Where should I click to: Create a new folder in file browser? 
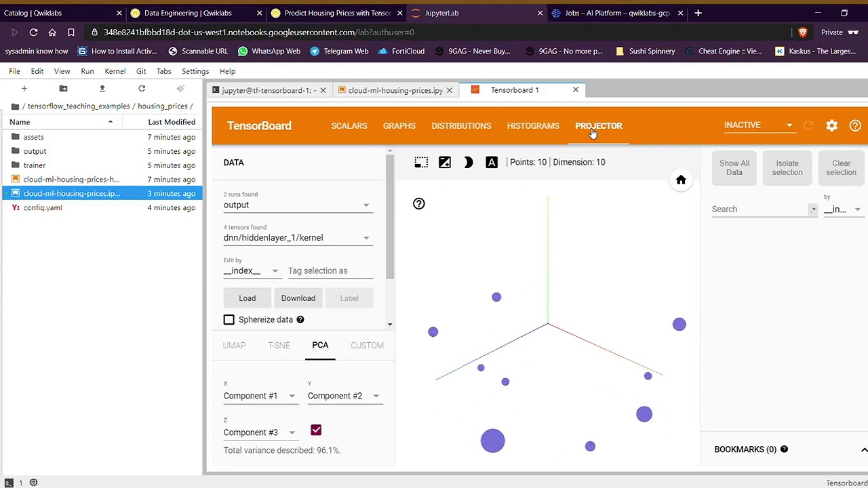pyautogui.click(x=63, y=89)
